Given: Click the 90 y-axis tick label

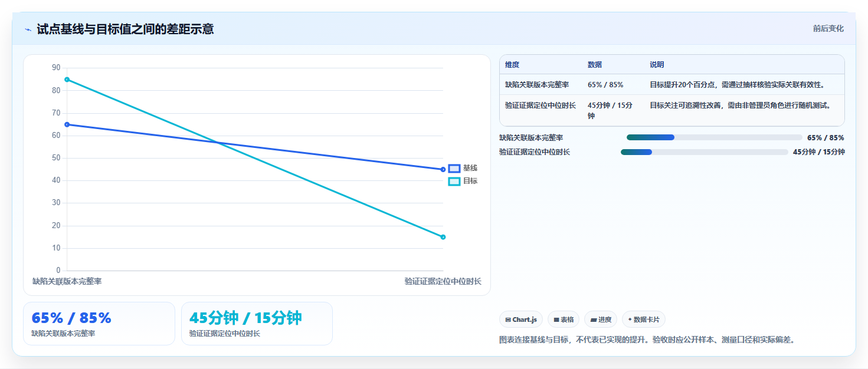Looking at the screenshot, I should click(x=56, y=68).
